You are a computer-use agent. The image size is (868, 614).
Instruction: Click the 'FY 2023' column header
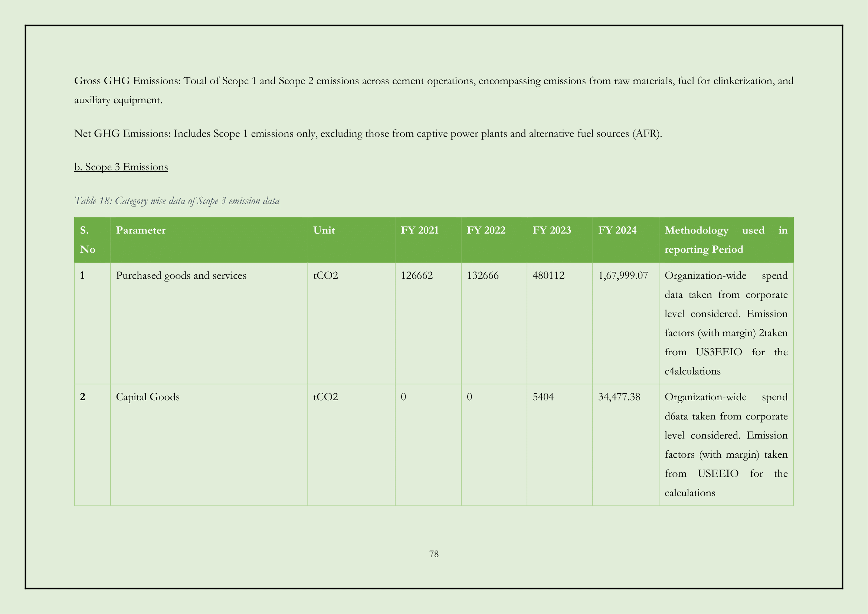pyautogui.click(x=551, y=230)
